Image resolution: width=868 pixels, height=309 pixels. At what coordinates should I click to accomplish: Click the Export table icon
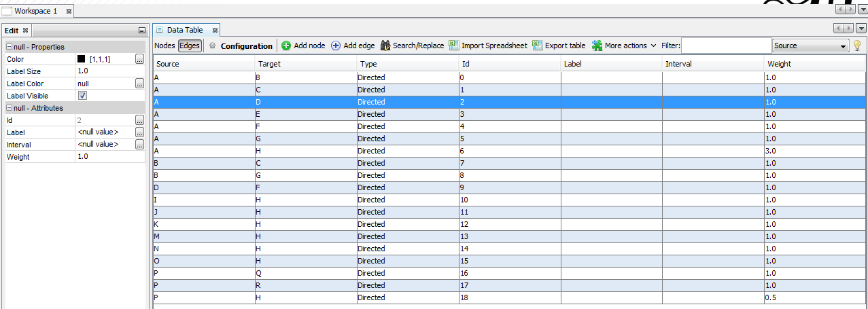(538, 46)
